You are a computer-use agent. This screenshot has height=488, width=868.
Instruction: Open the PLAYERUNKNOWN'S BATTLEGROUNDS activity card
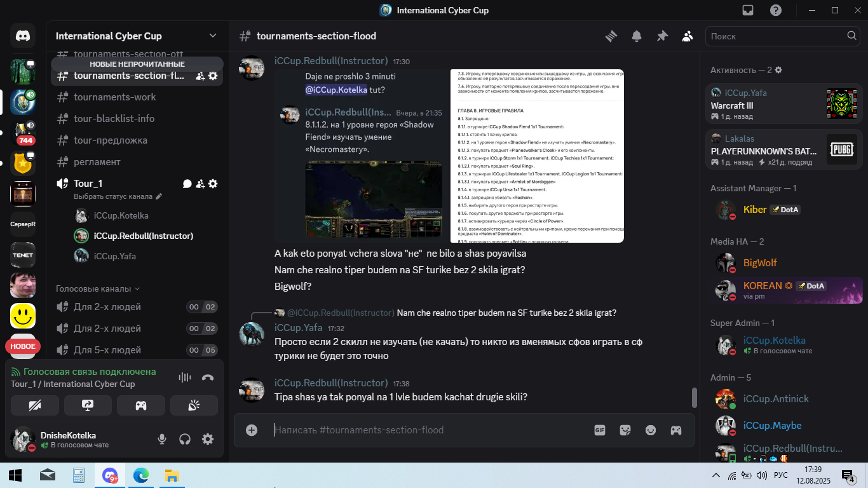coord(784,150)
